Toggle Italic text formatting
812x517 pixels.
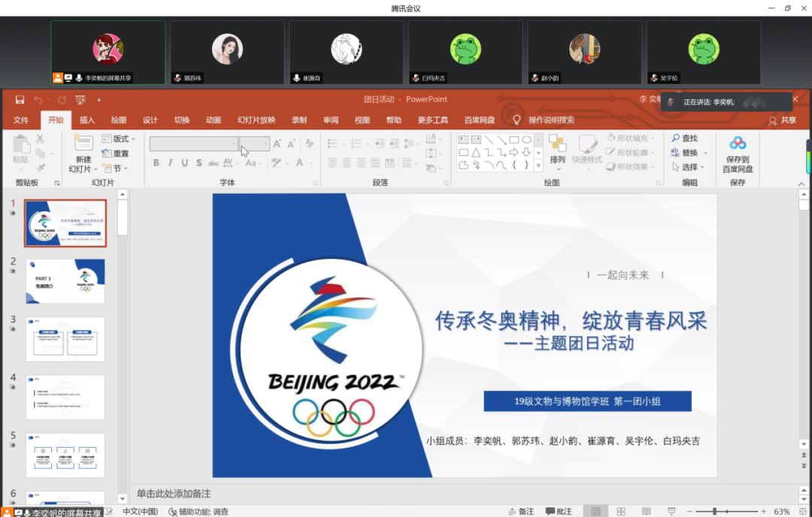(171, 163)
